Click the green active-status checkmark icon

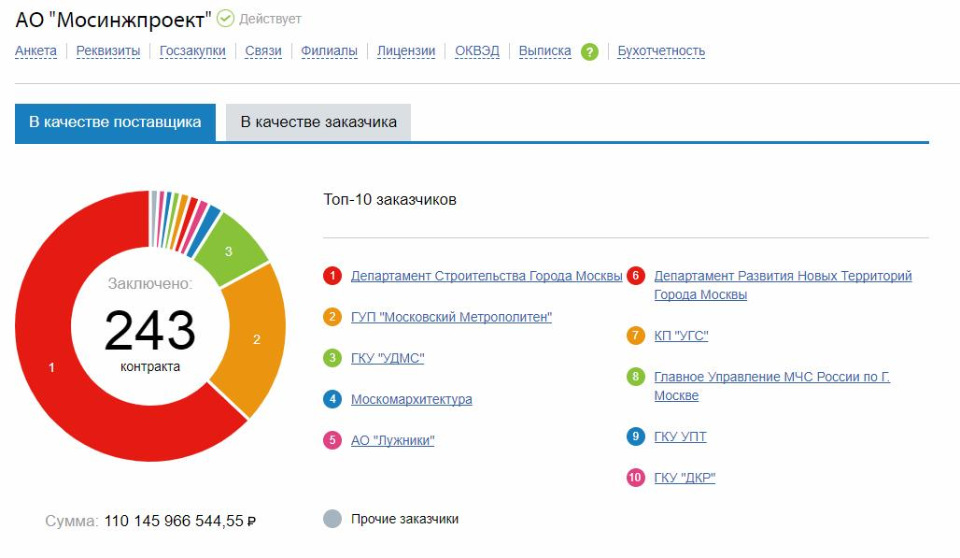[x=225, y=19]
